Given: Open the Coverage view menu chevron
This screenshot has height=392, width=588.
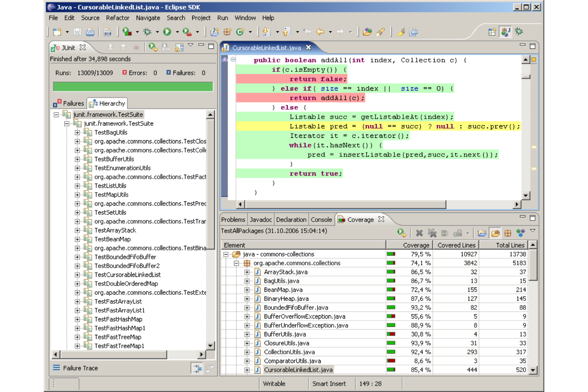Looking at the screenshot, I should point(533,230).
